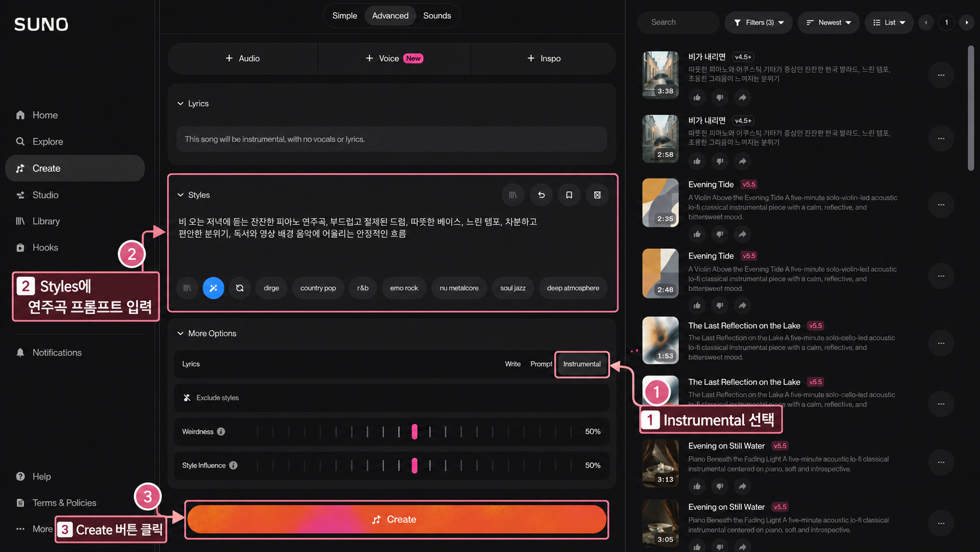Screen dimensions: 980x552
Task: Like the 2:35 Evening Tide song
Action: click(697, 234)
